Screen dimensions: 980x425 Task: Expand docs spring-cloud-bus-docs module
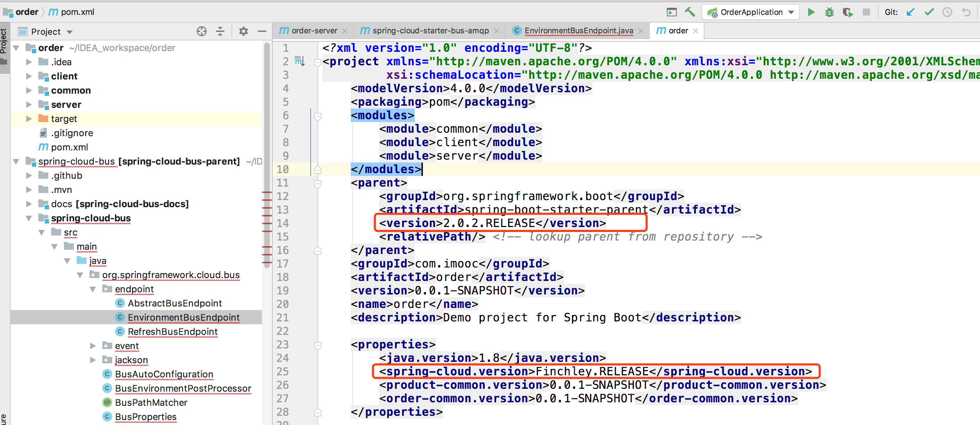[29, 204]
